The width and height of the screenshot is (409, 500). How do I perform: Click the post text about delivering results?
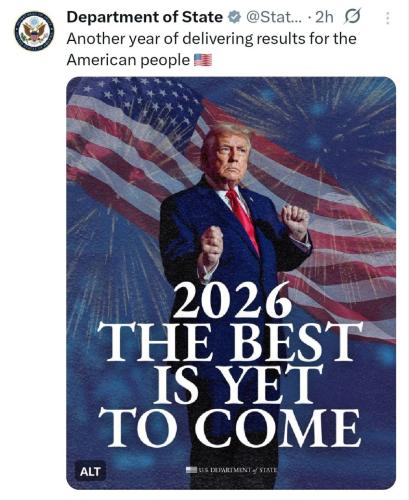[x=211, y=49]
